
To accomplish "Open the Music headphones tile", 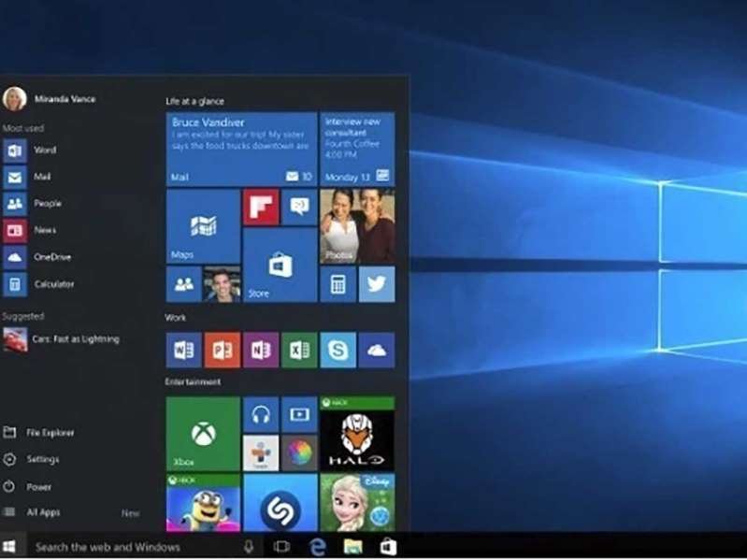I will coord(261,415).
